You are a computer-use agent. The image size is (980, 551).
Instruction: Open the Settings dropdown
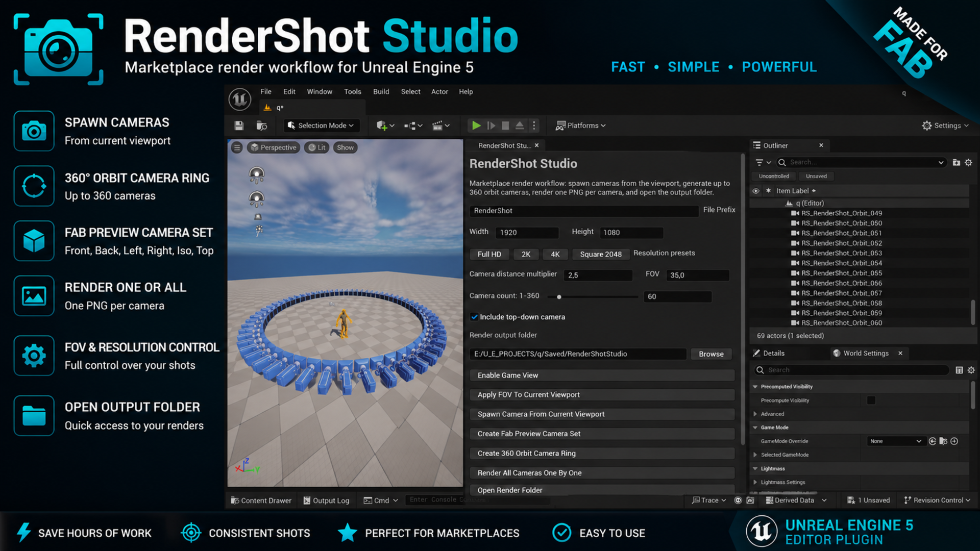tap(945, 126)
